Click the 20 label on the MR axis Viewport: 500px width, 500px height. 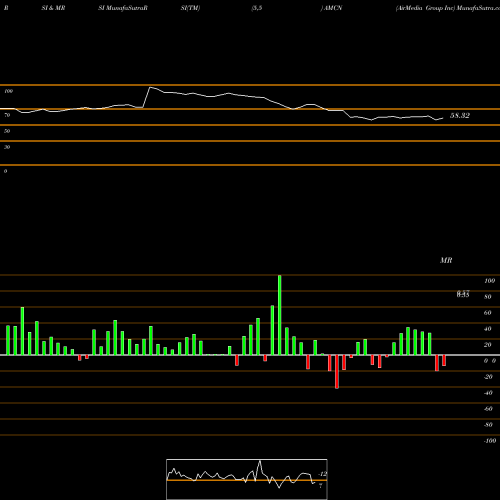[x=488, y=345]
